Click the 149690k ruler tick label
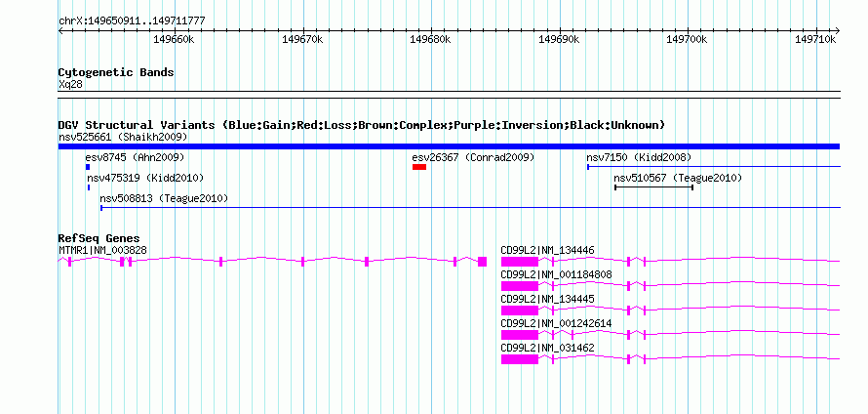The height and width of the screenshot is (414, 868). 559,39
